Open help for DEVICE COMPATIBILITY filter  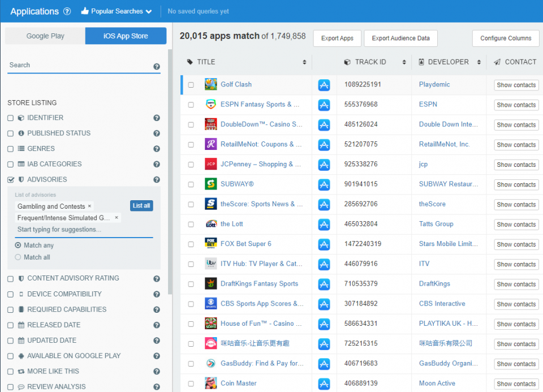(x=157, y=294)
